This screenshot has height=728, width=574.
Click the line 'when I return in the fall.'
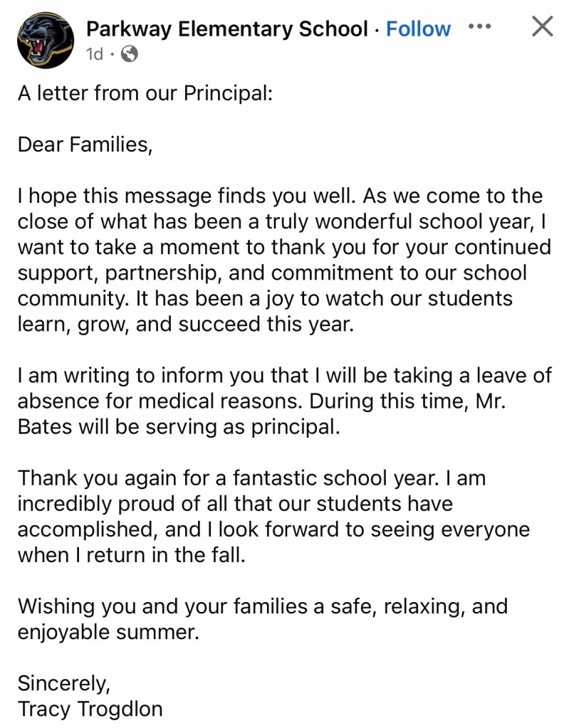tap(132, 554)
